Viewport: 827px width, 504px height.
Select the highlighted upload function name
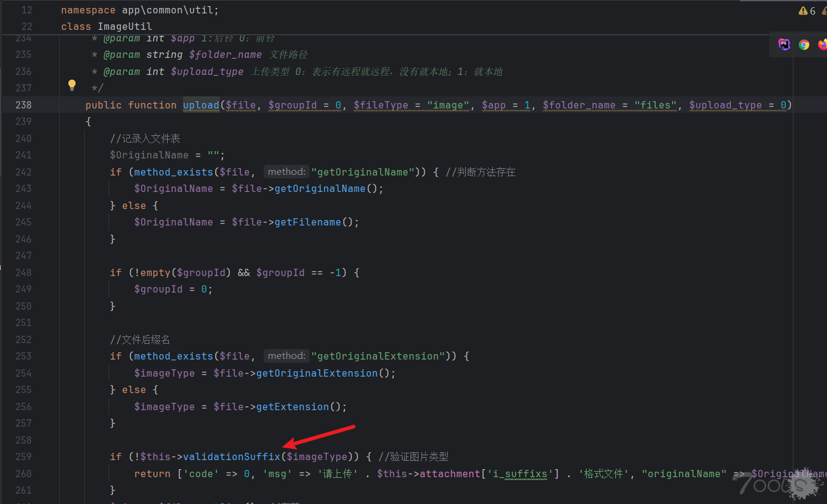201,105
